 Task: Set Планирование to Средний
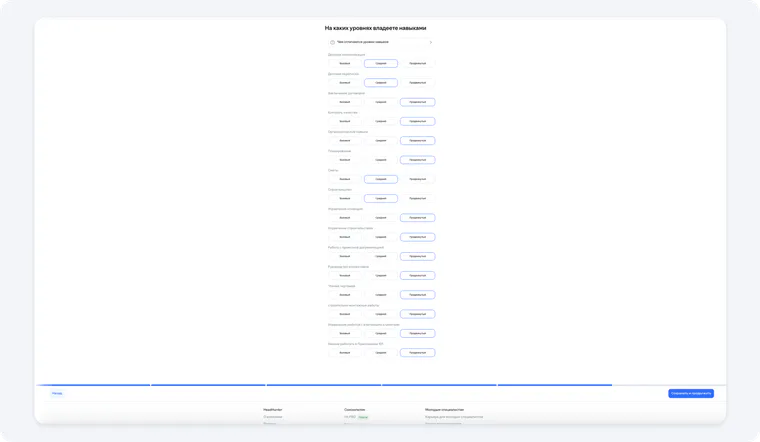click(x=381, y=160)
